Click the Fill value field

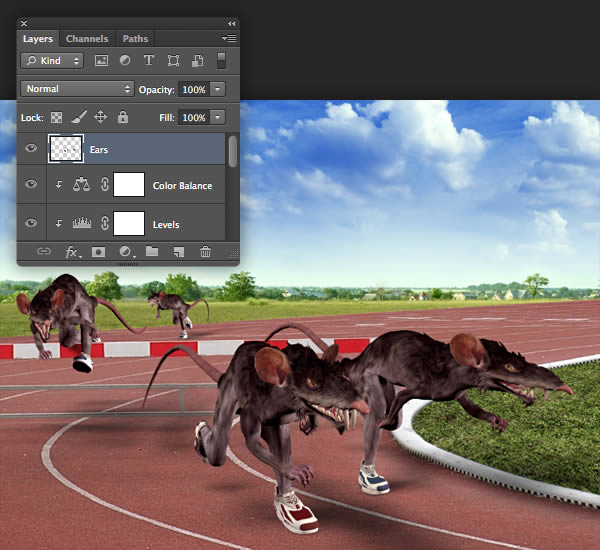click(194, 118)
